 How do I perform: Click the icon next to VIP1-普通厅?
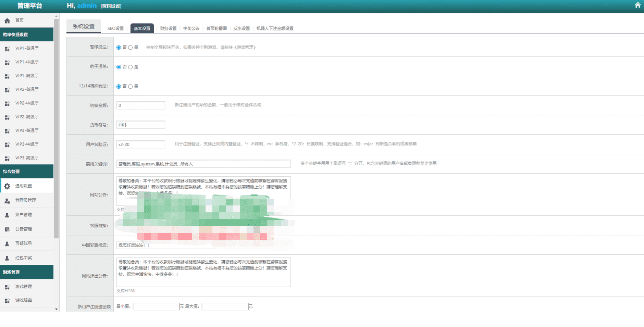(7, 49)
